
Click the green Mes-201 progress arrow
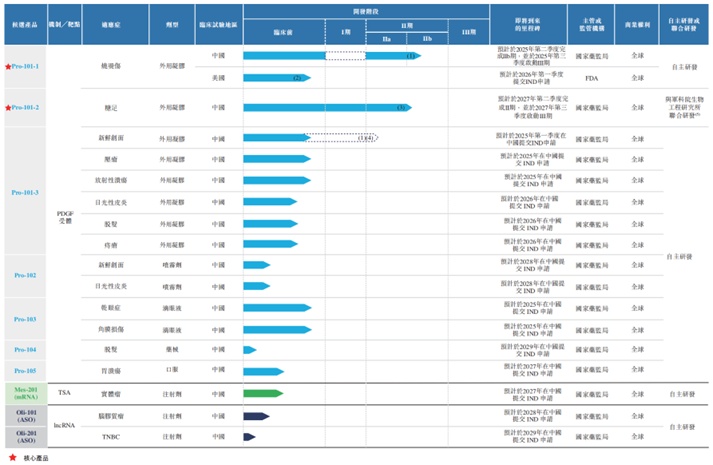click(x=263, y=394)
